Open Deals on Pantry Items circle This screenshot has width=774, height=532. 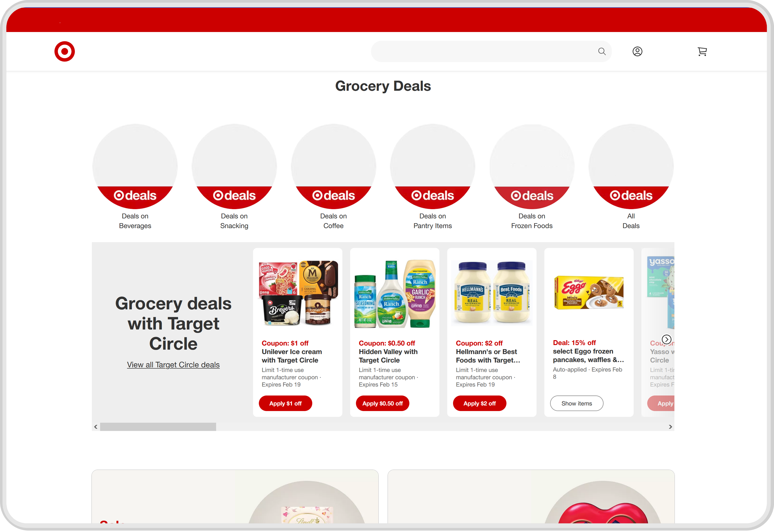tap(432, 167)
